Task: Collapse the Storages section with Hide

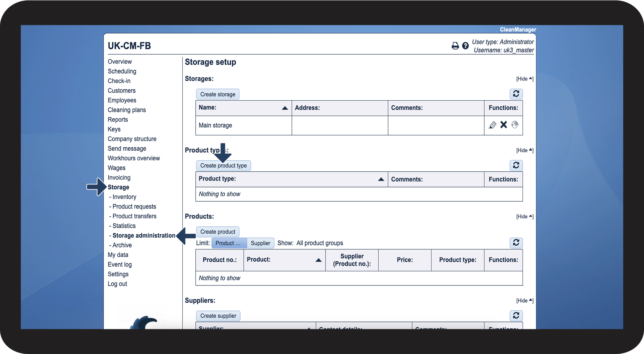Action: (524, 79)
